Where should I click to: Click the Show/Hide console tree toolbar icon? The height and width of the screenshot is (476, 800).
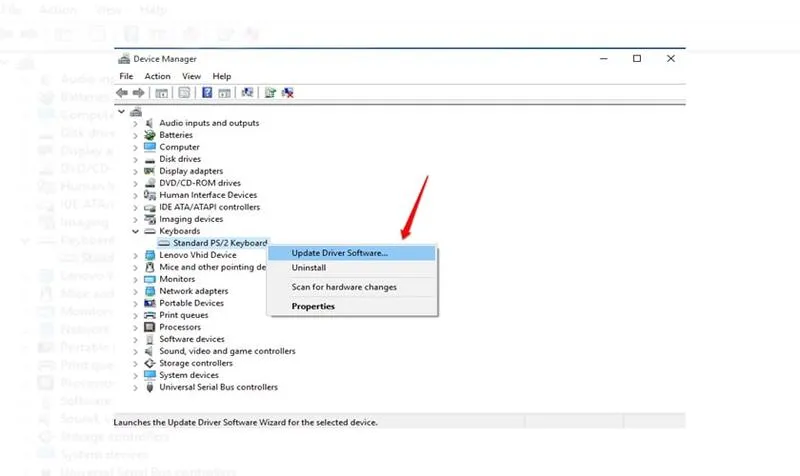(160, 93)
